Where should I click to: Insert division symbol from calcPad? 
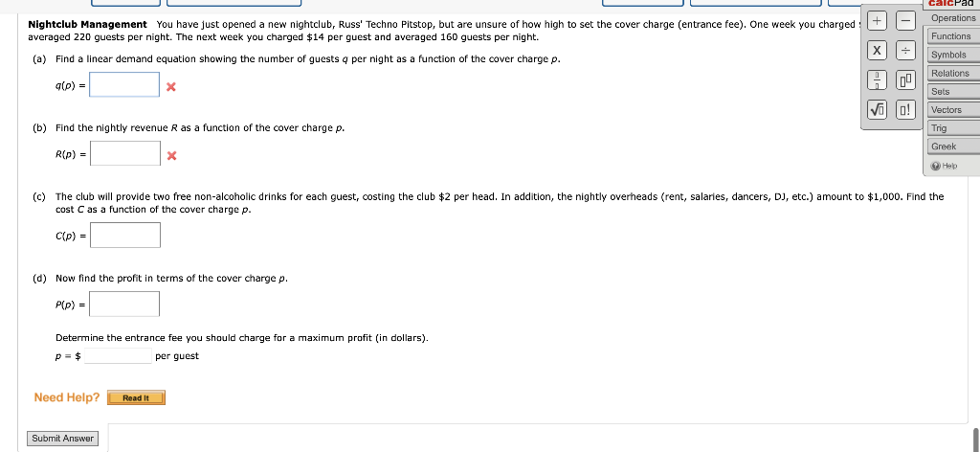coord(905,50)
